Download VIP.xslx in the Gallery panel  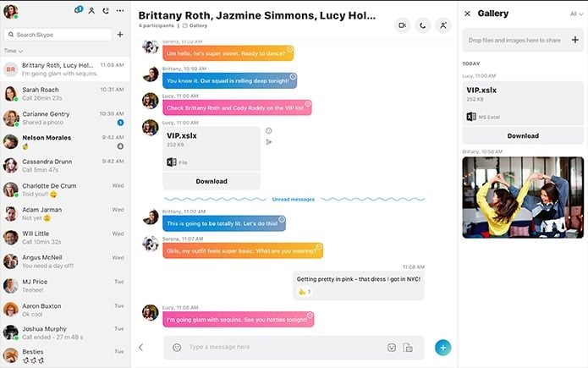coord(523,136)
